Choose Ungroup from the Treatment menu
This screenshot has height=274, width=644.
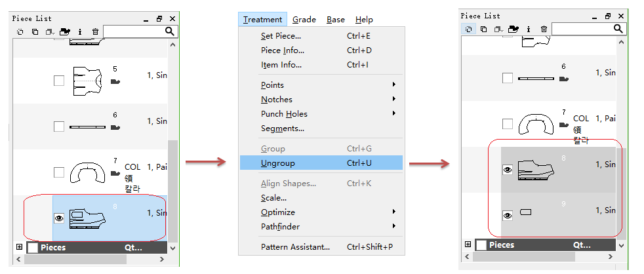(x=278, y=163)
